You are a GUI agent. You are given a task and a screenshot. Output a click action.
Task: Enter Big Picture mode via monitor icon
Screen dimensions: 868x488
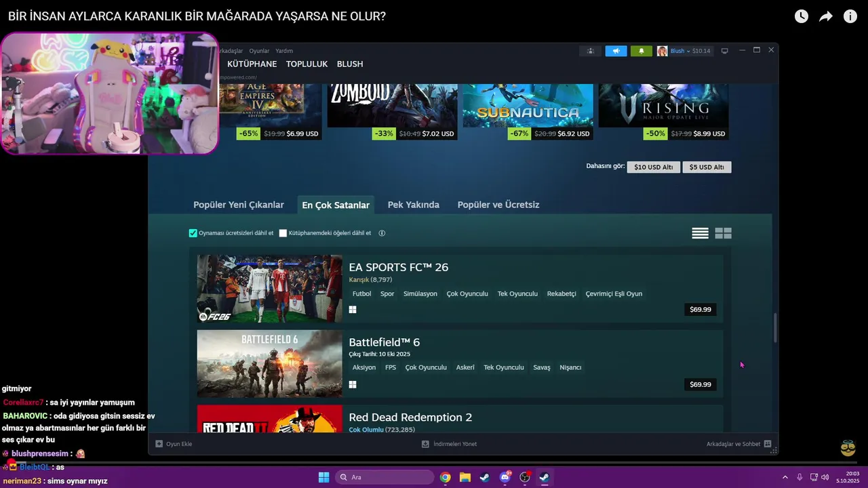[x=724, y=51]
